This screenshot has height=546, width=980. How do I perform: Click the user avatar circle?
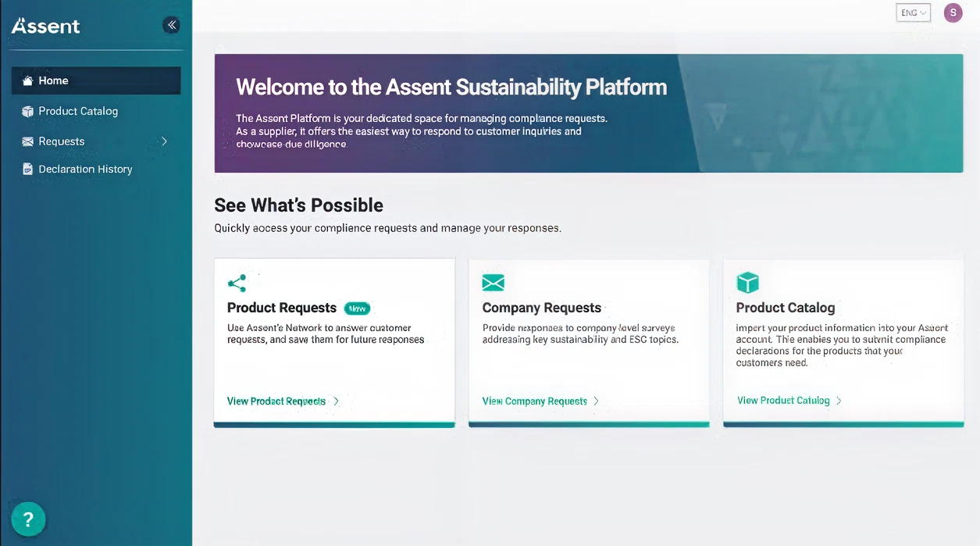953,12
